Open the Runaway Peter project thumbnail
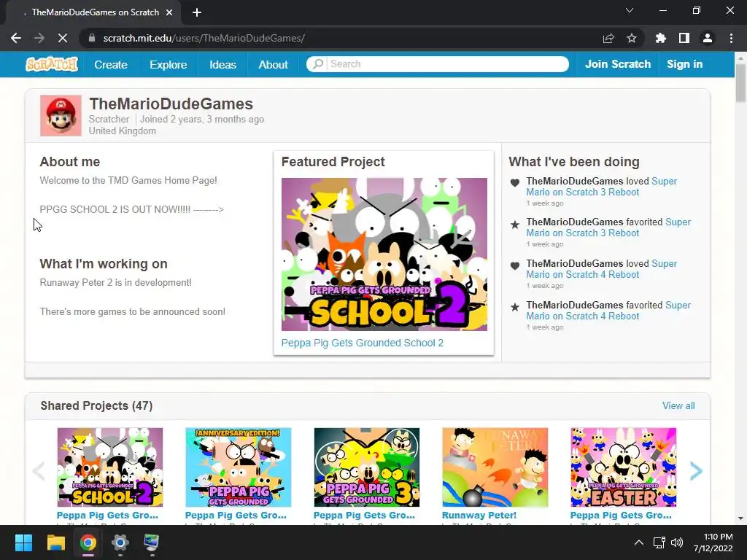Screen dimensions: 747x560 (495, 467)
